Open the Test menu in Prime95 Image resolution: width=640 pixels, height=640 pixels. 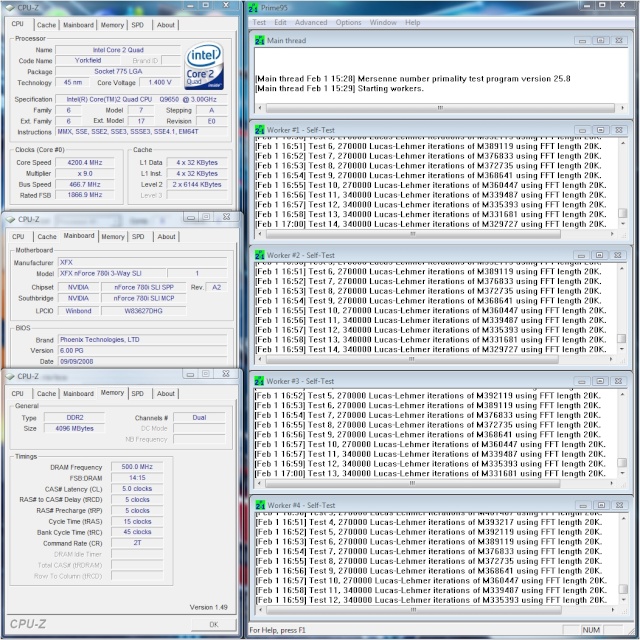click(x=259, y=22)
